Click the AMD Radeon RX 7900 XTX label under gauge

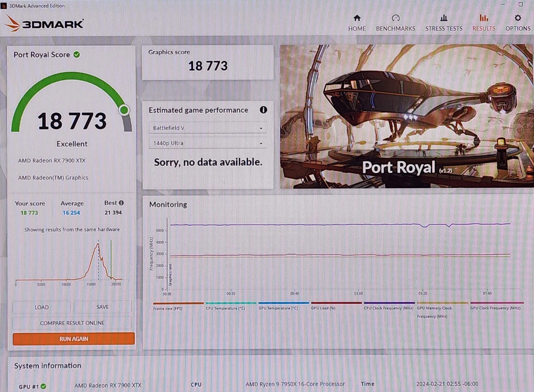[x=52, y=161]
